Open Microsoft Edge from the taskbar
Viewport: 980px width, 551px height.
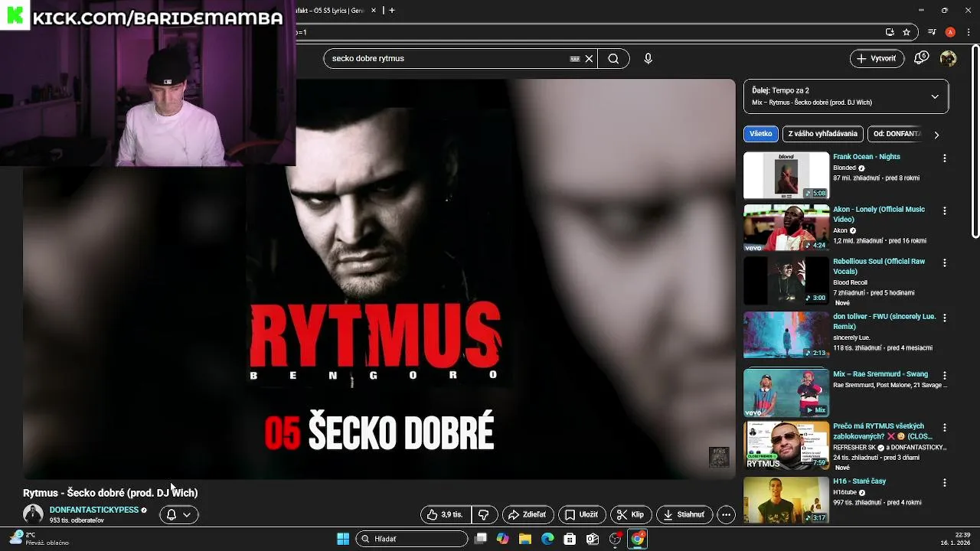[x=547, y=539]
